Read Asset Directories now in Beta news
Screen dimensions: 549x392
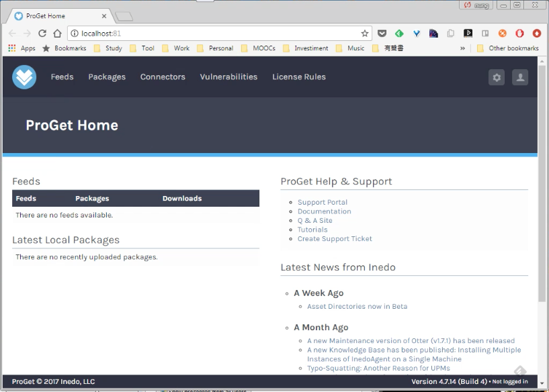click(357, 306)
